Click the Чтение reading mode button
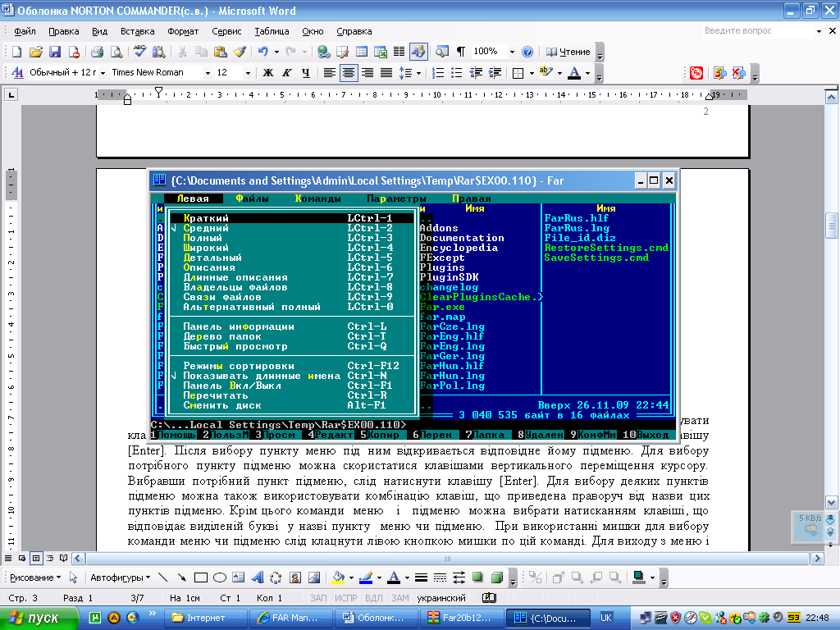 point(568,52)
